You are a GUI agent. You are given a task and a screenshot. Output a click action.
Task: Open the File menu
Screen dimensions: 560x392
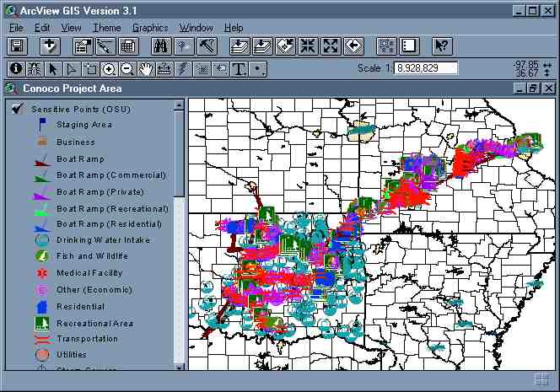pos(16,28)
